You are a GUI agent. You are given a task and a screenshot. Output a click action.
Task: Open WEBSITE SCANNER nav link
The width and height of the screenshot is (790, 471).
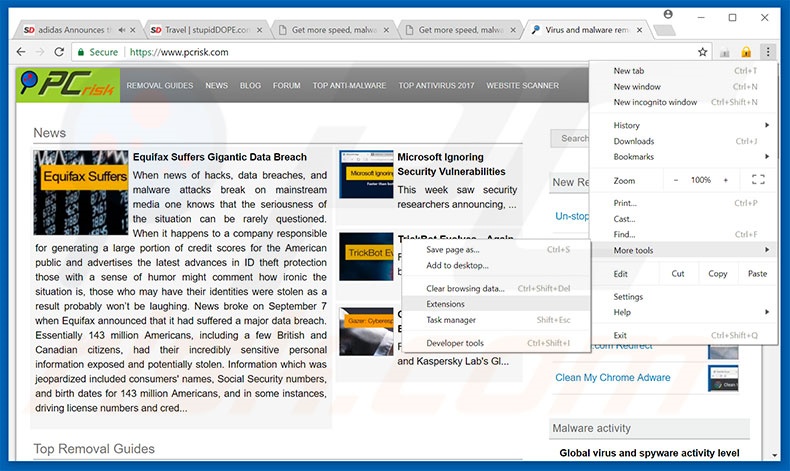click(522, 86)
